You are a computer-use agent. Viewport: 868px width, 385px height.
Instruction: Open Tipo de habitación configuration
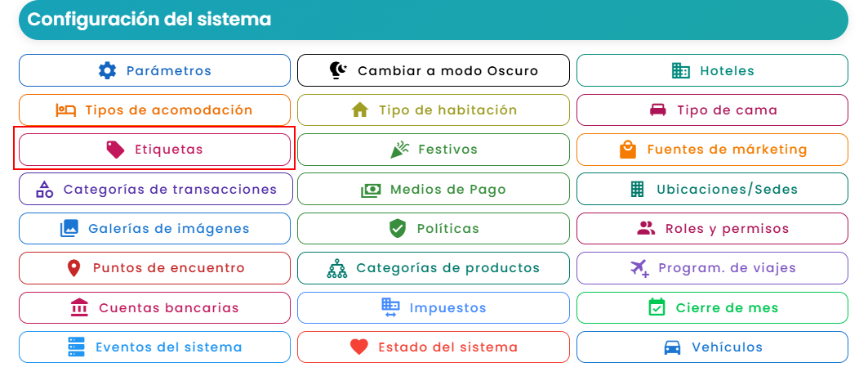(434, 110)
